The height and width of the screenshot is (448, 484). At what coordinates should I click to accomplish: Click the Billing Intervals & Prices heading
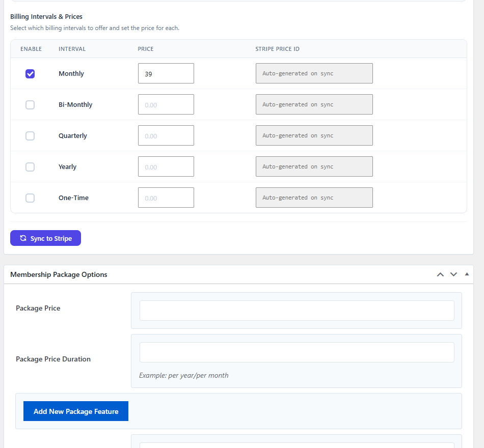tap(46, 17)
